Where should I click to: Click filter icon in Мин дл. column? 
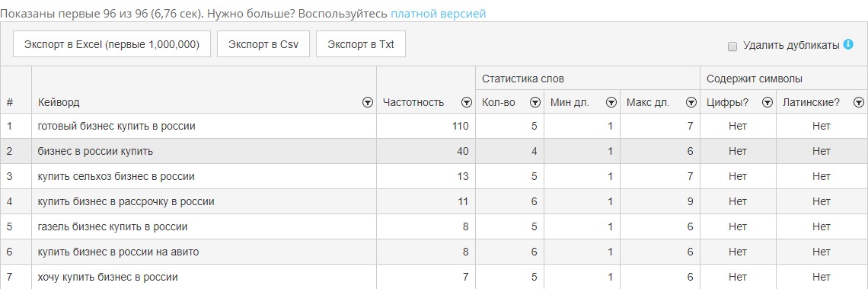tap(611, 103)
